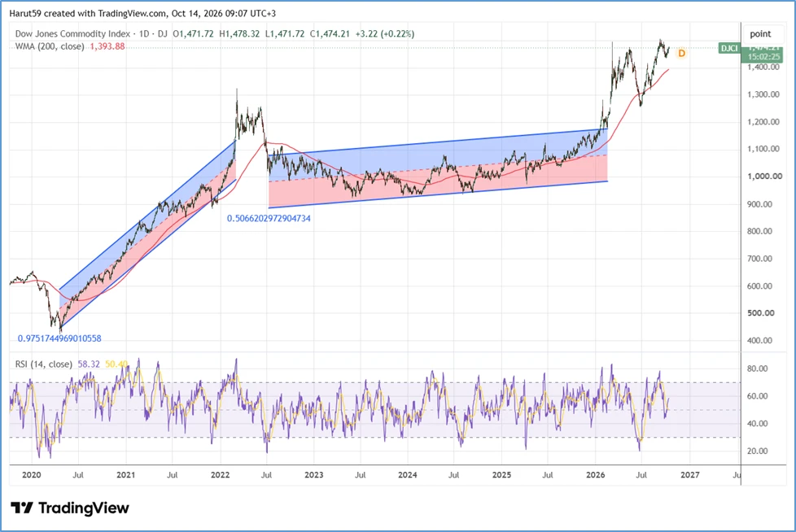The width and height of the screenshot is (796, 532).
Task: Select the "Dow Jones Commodity Index" symbol title
Action: (x=72, y=34)
